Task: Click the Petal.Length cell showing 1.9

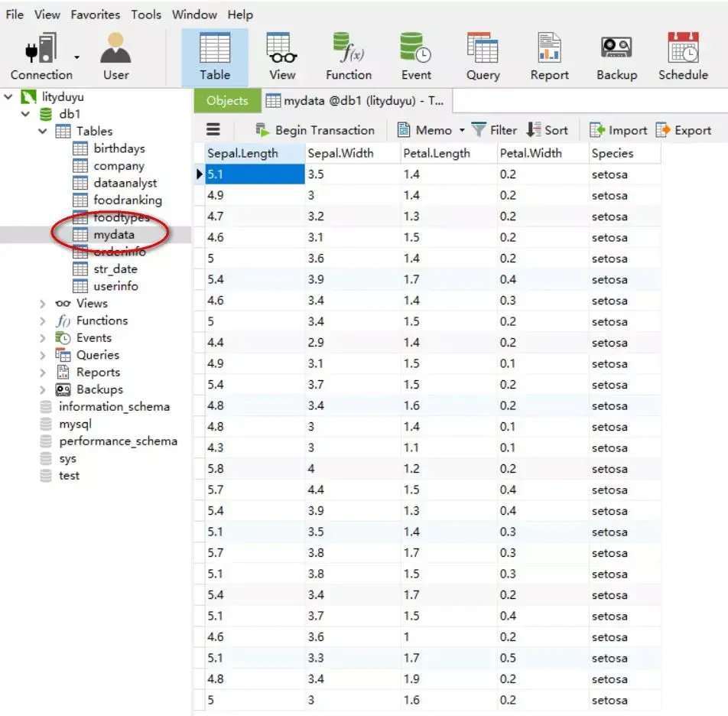Action: 448,679
